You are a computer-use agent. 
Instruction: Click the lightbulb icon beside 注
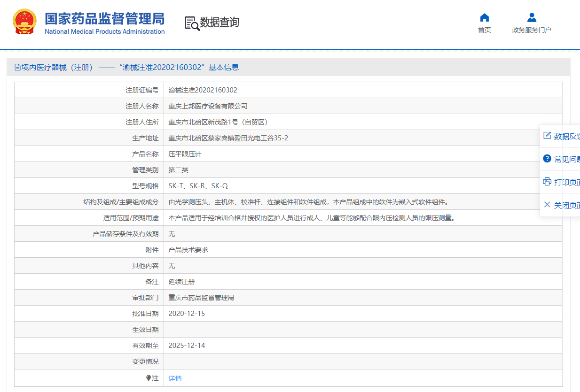pos(149,378)
